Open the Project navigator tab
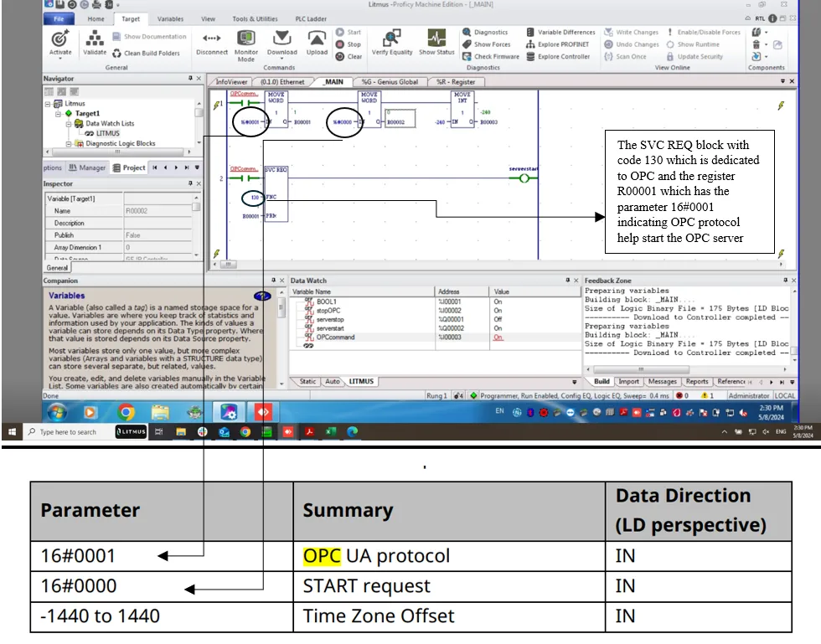 coord(129,167)
